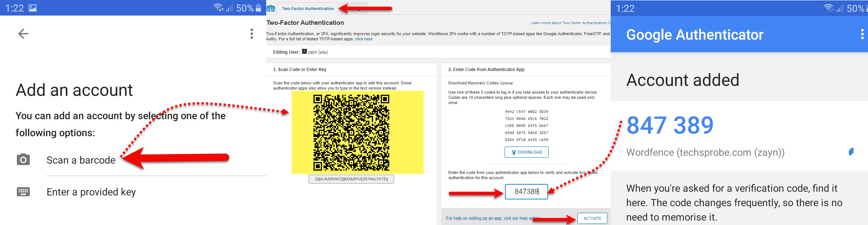Click the QR code on the yellow background

(351, 132)
